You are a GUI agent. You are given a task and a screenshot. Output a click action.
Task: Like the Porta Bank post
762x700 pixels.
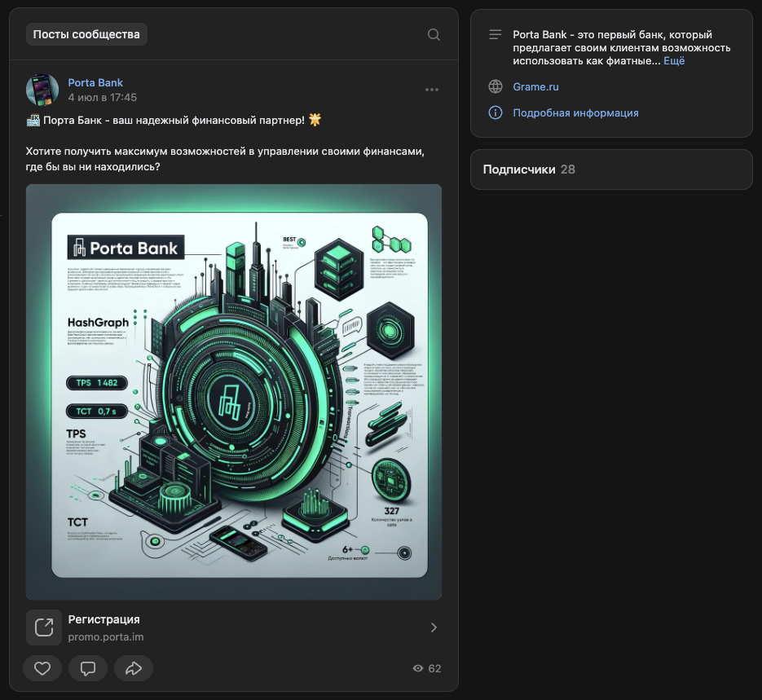click(42, 668)
